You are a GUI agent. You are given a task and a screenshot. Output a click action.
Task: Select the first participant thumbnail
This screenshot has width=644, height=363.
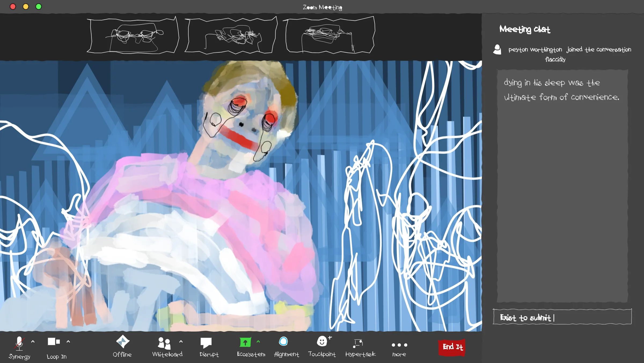pos(133,35)
